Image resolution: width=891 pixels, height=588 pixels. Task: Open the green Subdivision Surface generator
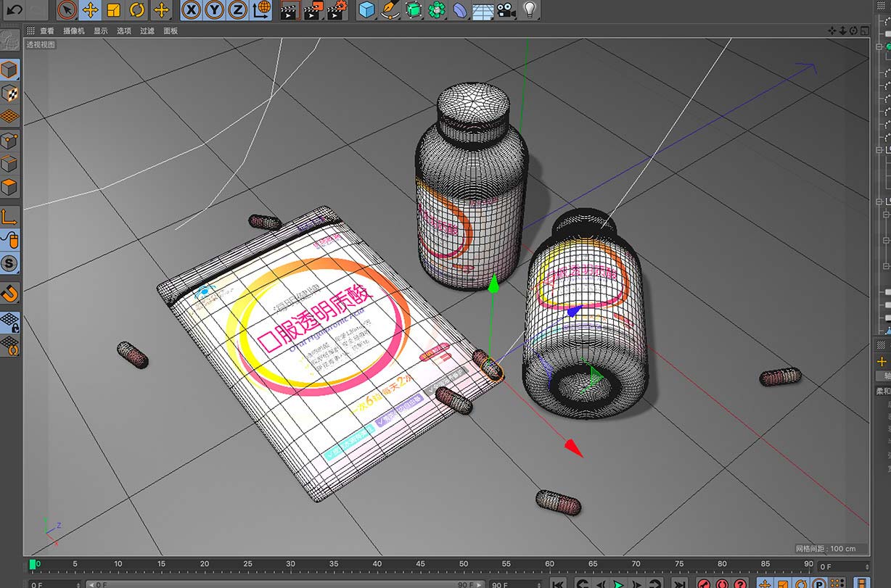click(414, 9)
